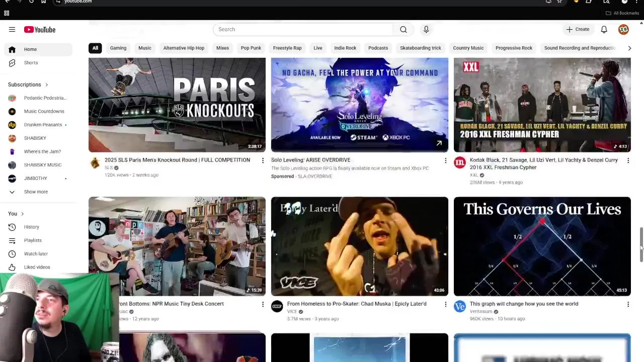Open Playlists in the sidebar

coord(33,240)
